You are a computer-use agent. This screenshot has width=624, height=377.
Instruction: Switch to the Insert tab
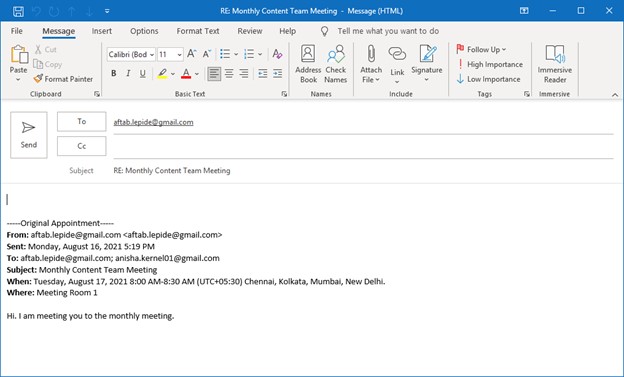(101, 31)
